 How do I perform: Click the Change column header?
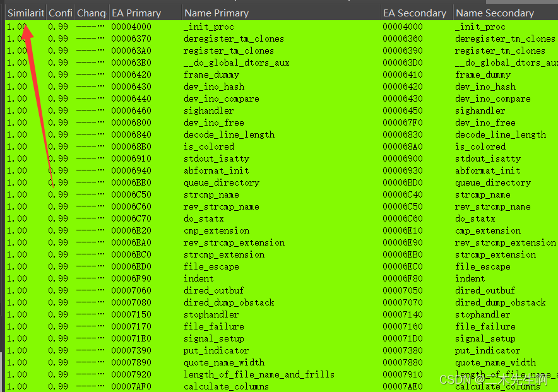(91, 12)
